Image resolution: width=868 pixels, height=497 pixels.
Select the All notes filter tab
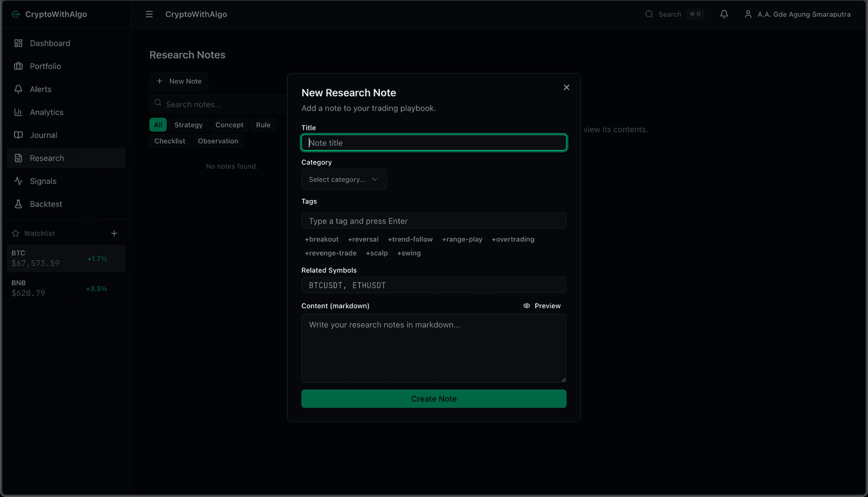coord(158,124)
